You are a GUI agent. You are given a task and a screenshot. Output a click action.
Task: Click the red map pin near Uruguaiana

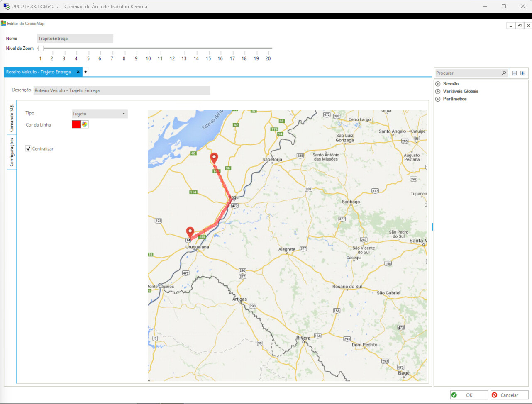click(x=190, y=232)
